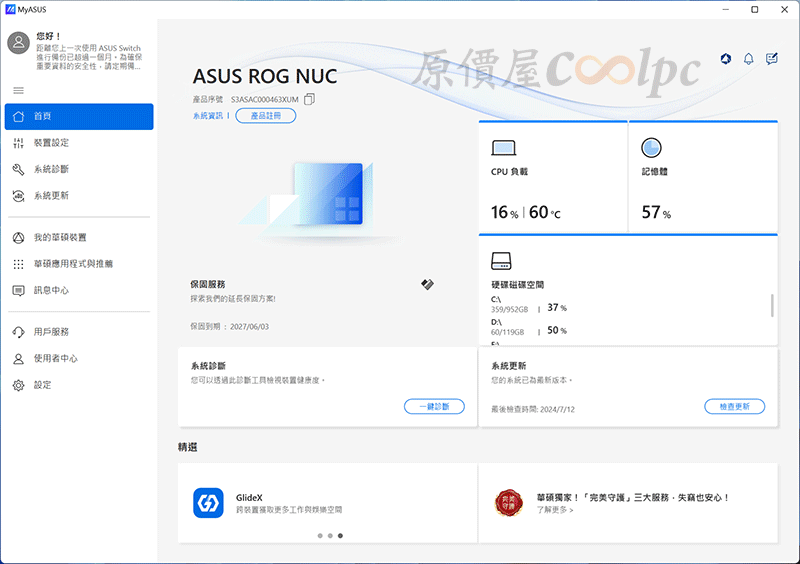Click the 最後檢查時間 2024/7/12 text
Image resolution: width=800 pixels, height=564 pixels.
533,409
